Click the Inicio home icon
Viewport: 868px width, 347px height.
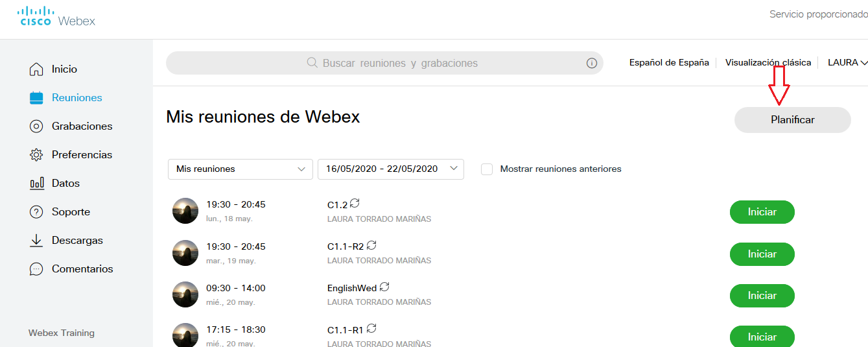click(36, 69)
